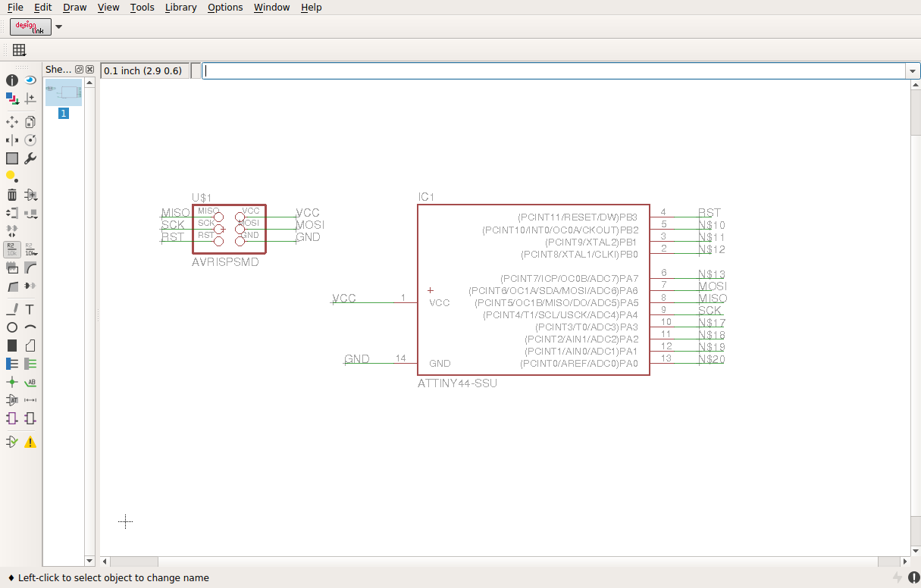Viewport: 921px width, 588px height.
Task: Select the Smash tool
Action: coord(12,267)
